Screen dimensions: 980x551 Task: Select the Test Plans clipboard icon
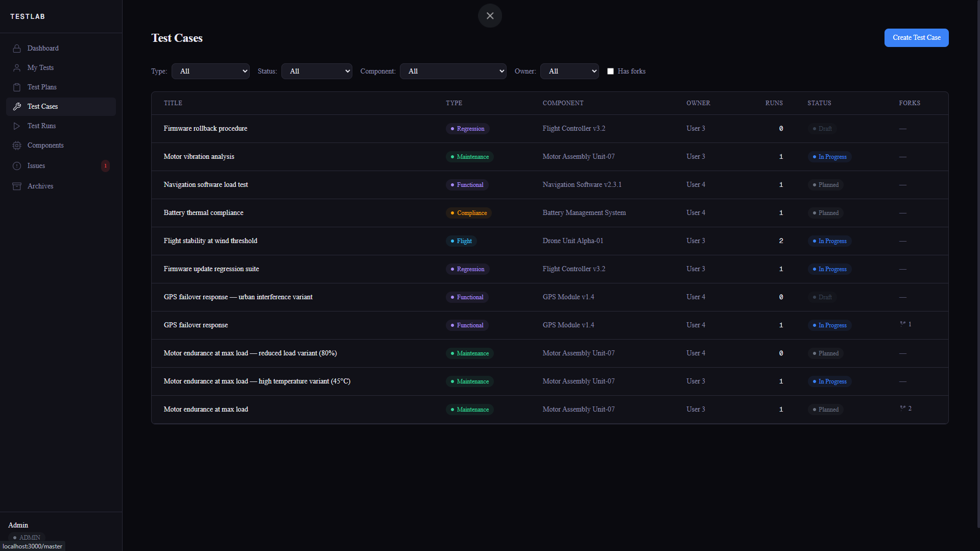17,87
